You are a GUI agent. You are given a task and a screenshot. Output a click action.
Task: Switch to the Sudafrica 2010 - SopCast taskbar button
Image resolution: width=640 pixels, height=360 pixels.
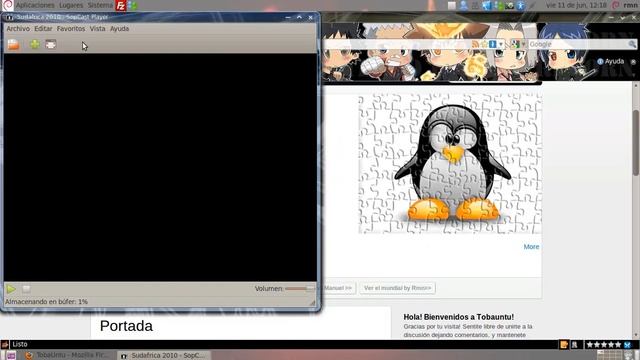coord(165,355)
